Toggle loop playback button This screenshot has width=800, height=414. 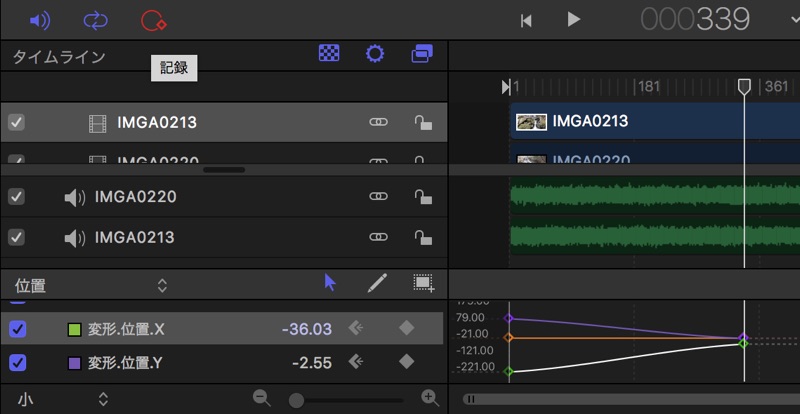coord(96,19)
